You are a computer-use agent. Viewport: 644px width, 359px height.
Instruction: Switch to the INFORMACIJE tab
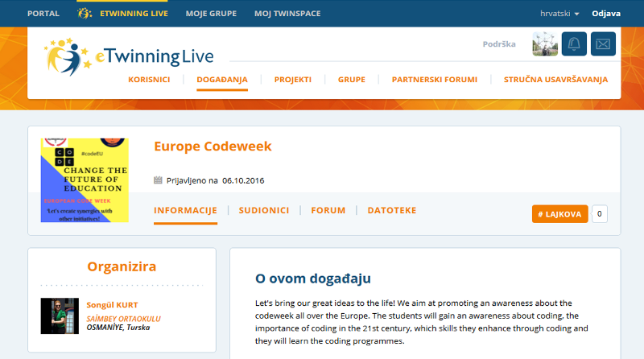tap(186, 210)
